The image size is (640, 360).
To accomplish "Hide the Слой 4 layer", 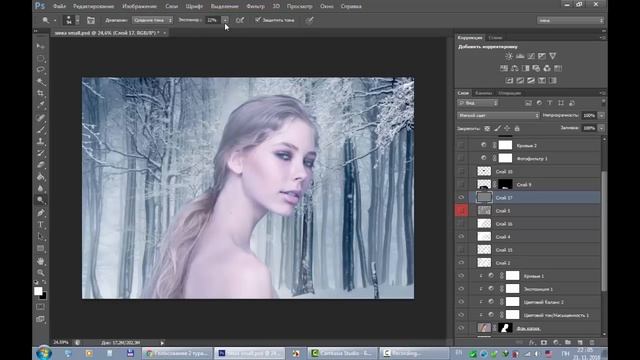I will [x=461, y=237].
